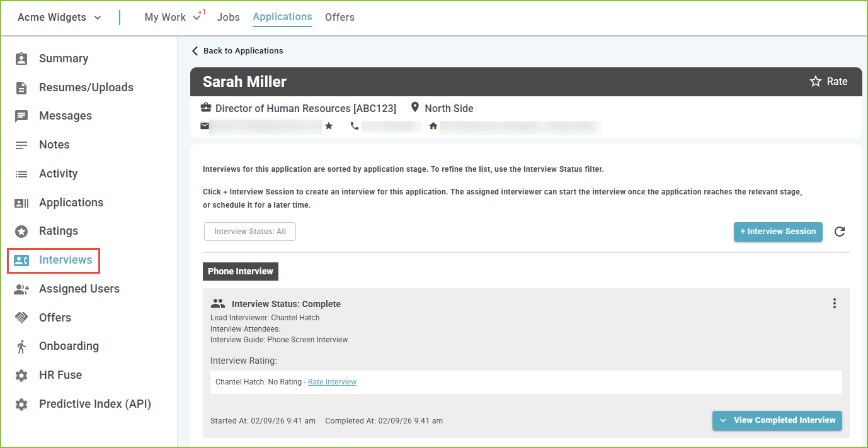Follow the Rate Interview link

pos(332,382)
